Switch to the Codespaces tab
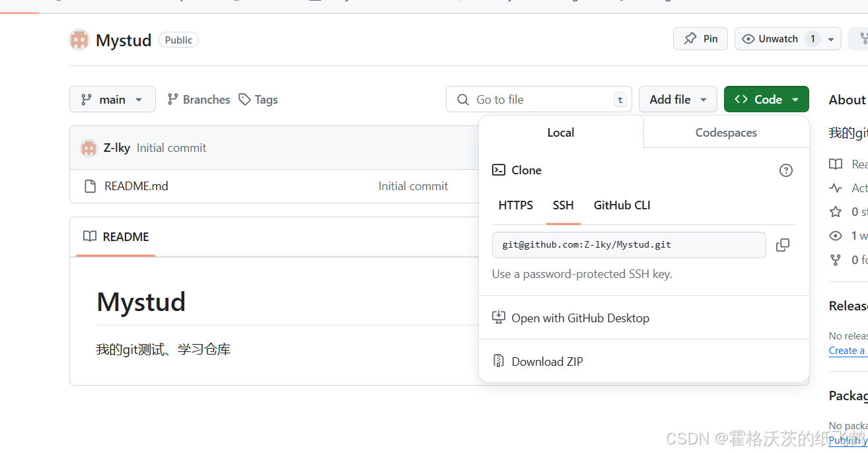 tap(726, 132)
